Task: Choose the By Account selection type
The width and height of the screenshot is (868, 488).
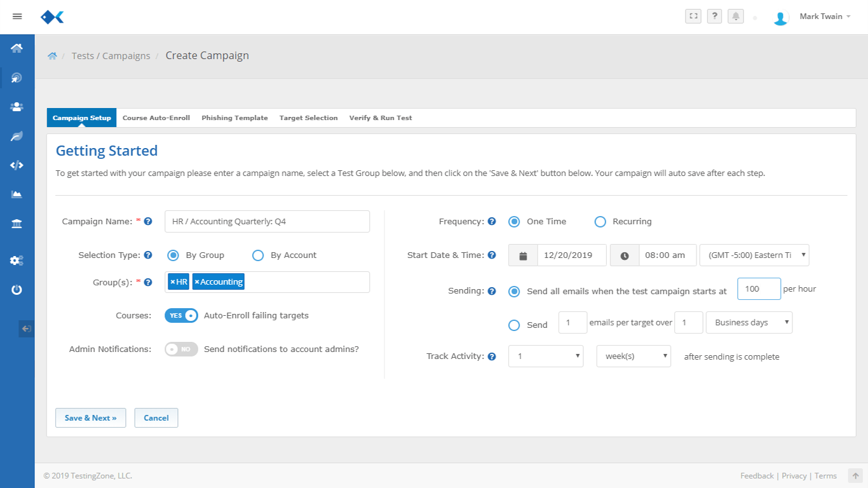Action: coord(258,255)
